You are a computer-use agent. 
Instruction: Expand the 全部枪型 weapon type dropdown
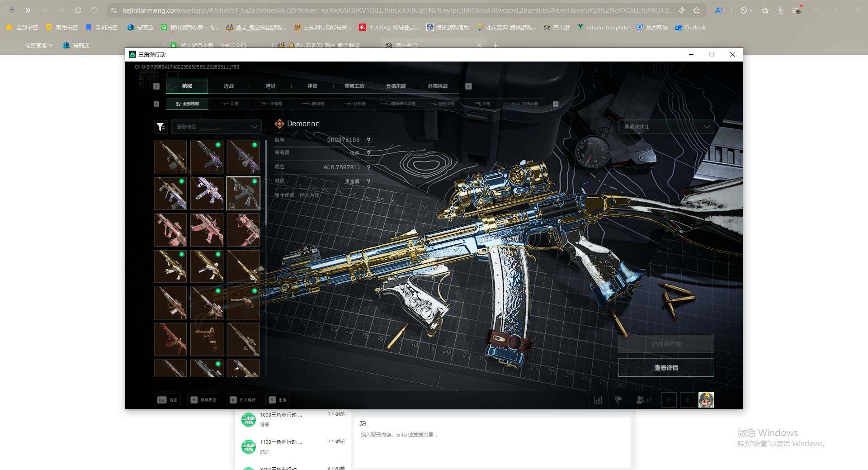[x=216, y=127]
